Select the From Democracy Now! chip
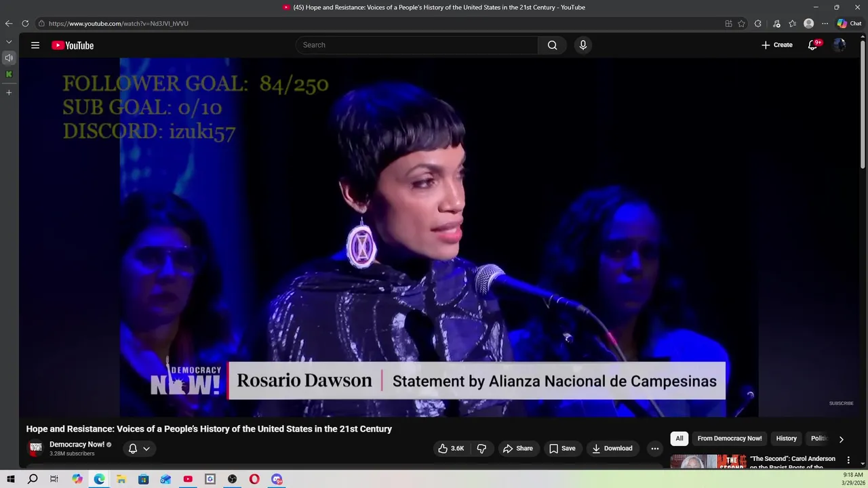 click(x=730, y=439)
